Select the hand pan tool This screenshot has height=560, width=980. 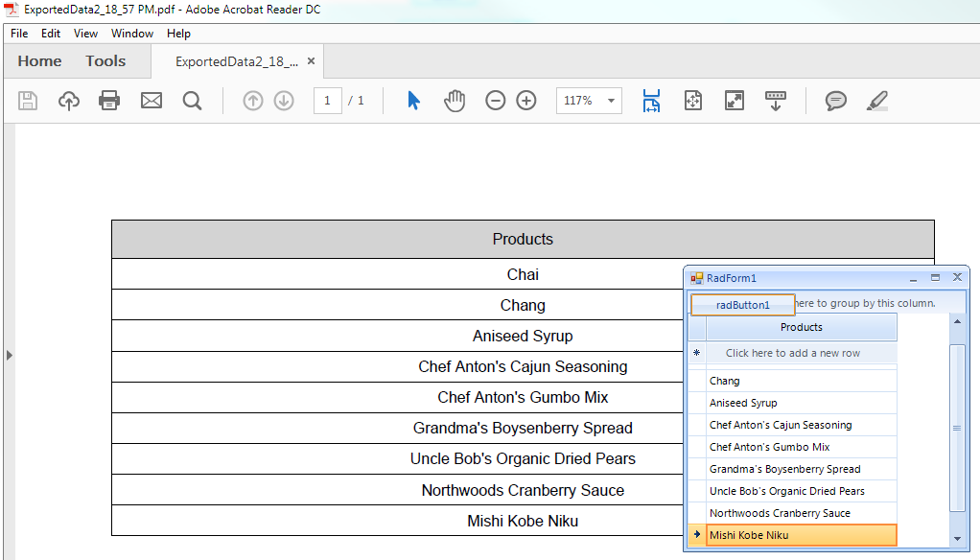pos(455,101)
